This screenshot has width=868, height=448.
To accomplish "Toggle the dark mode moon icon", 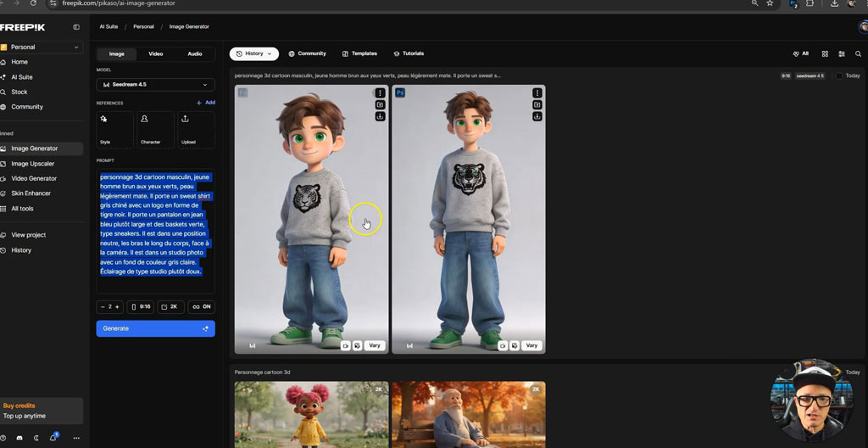I will (x=36, y=438).
